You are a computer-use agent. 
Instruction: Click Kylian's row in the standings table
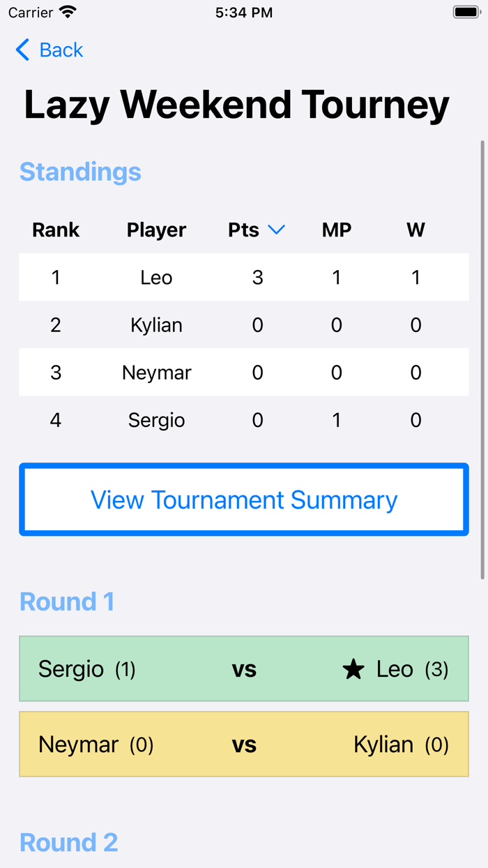244,324
